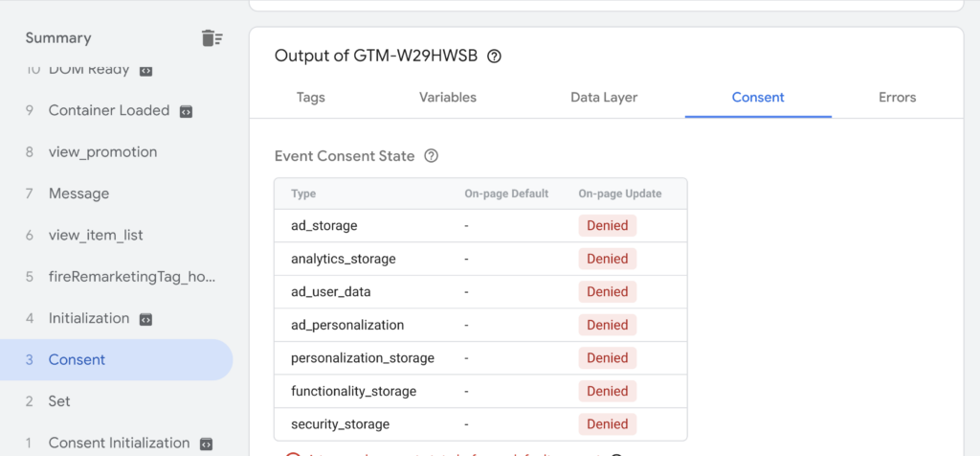Show the Data Layer tab
The width and height of the screenshot is (980, 456).
click(604, 98)
